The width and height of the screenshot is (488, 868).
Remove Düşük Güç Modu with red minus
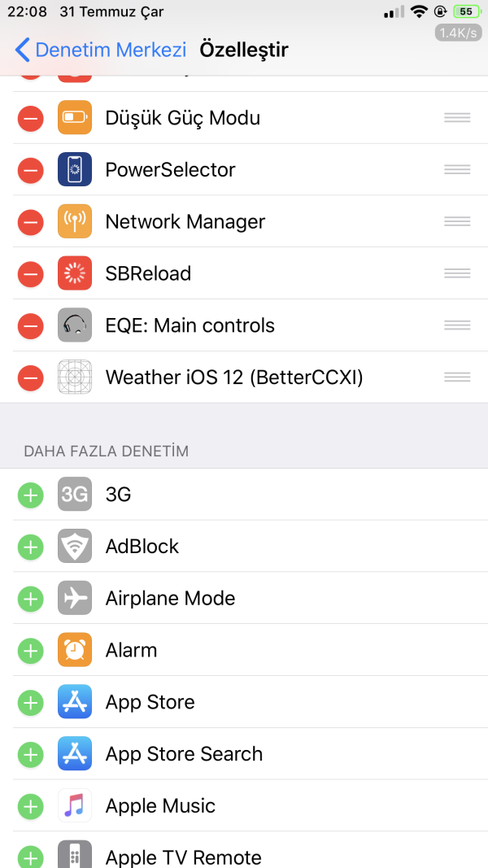(x=30, y=118)
